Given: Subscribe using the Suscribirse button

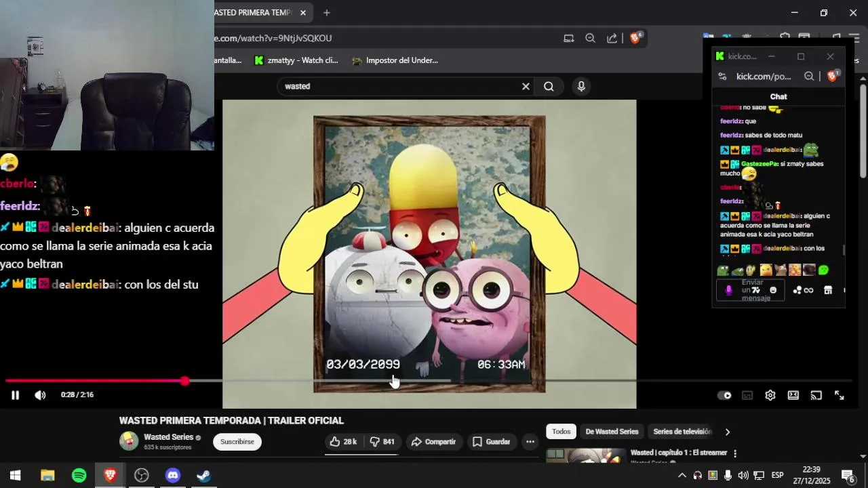Looking at the screenshot, I should (x=237, y=442).
